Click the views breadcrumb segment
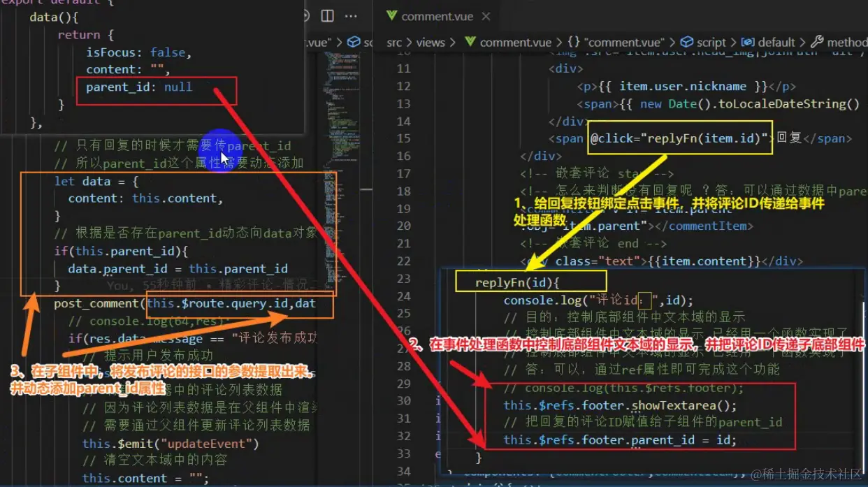Screen dimensions: 868x487 point(431,43)
